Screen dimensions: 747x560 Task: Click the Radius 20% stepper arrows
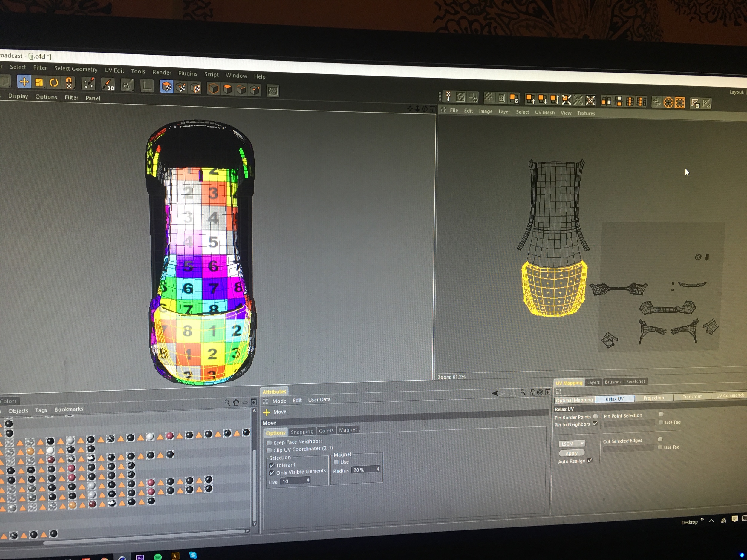pos(378,469)
